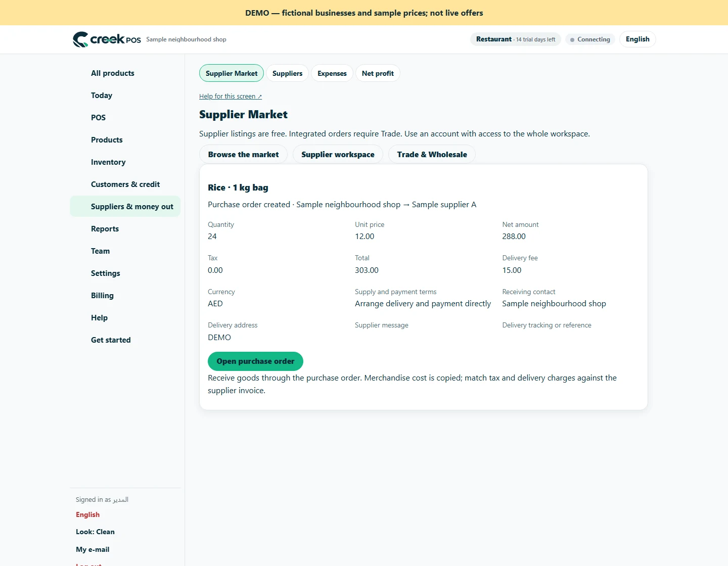Toggle Look: Clean theme option
This screenshot has height=566, width=728.
pos(95,532)
